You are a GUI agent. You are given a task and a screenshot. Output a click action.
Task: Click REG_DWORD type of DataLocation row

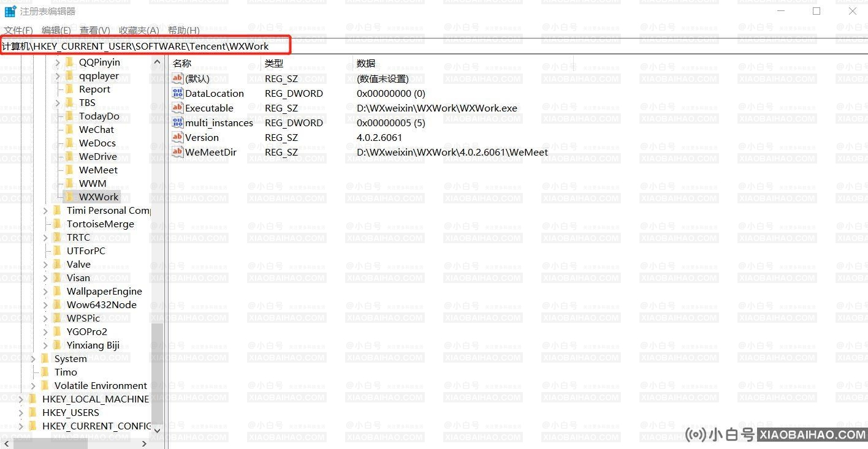[294, 93]
